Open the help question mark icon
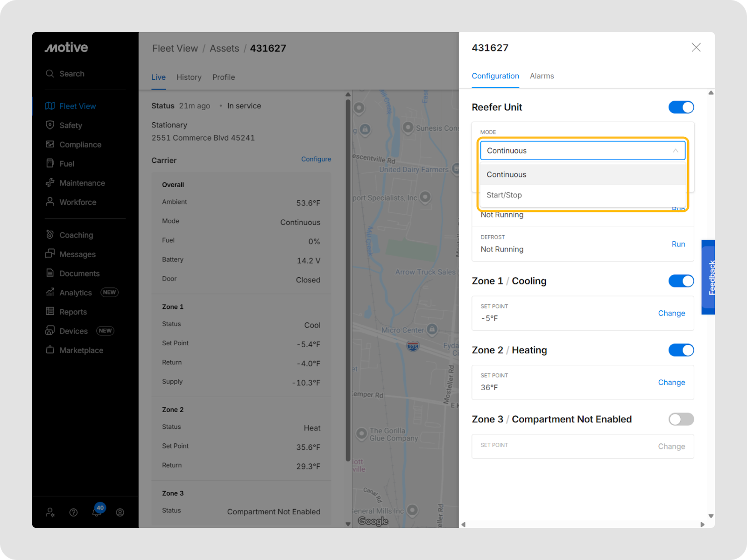 [x=73, y=512]
